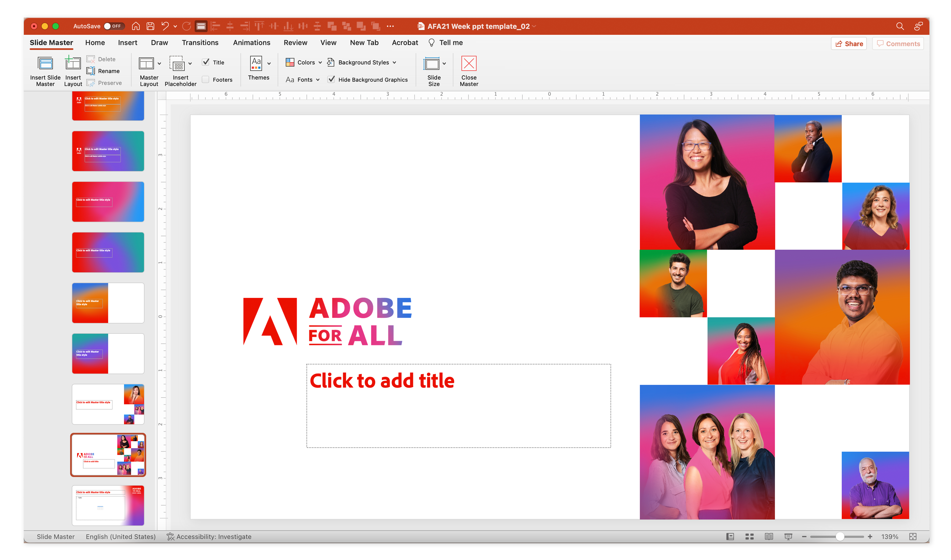The height and width of the screenshot is (560, 951).
Task: Open the Comments pane button
Action: tap(898, 43)
